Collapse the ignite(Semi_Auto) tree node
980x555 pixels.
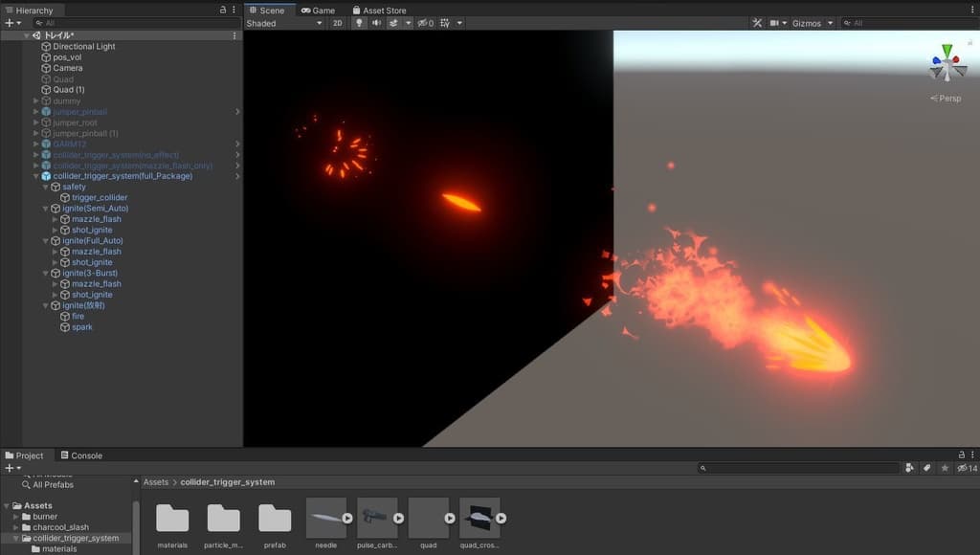(x=45, y=209)
